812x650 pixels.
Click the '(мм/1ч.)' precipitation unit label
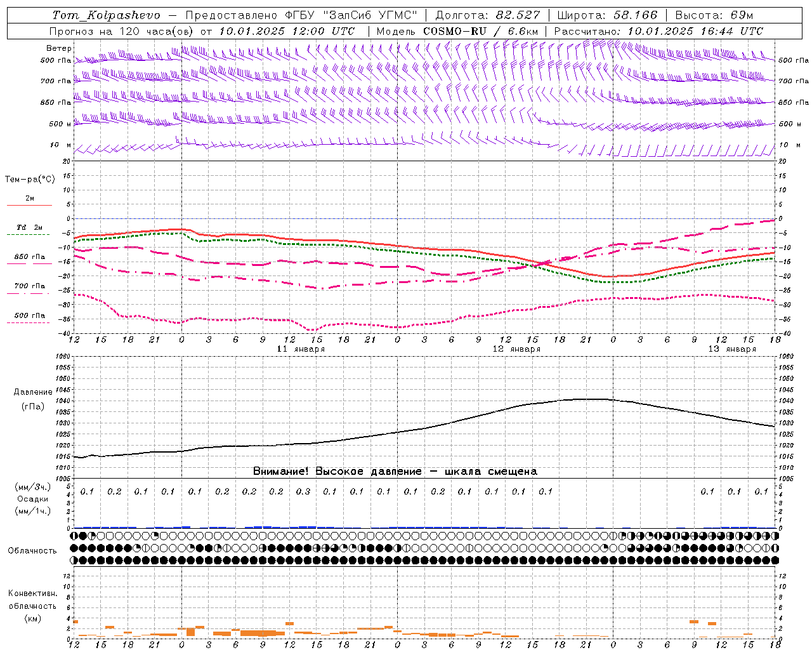(33, 511)
